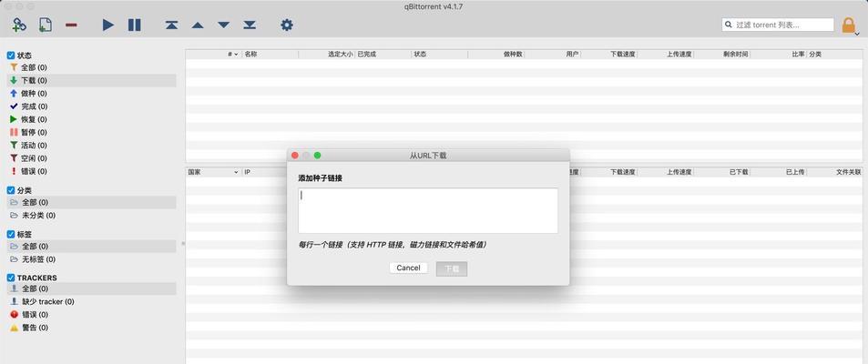Select 错误 (0) under the status filters
This screenshot has height=364, width=868.
(91, 171)
